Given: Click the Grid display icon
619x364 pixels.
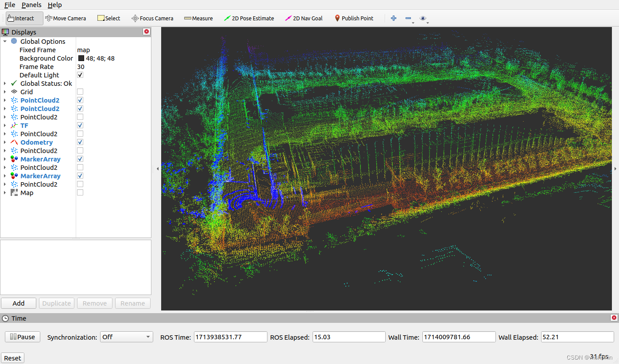Looking at the screenshot, I should (x=14, y=92).
